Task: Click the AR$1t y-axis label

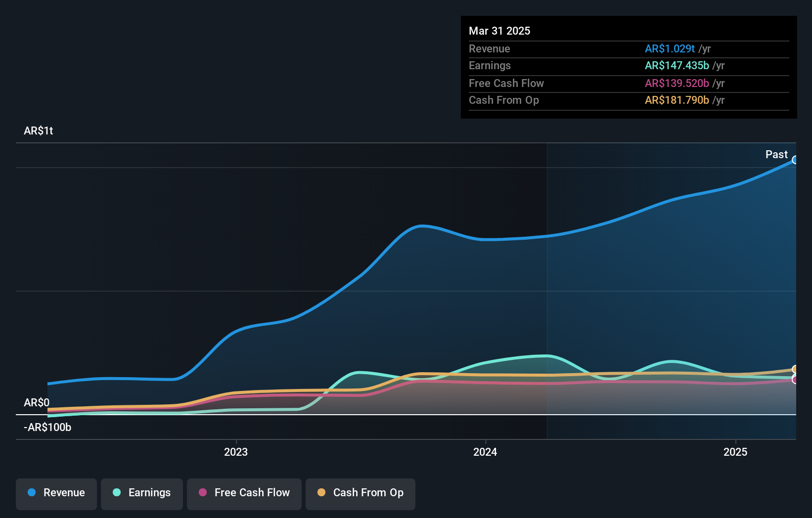Action: point(38,130)
